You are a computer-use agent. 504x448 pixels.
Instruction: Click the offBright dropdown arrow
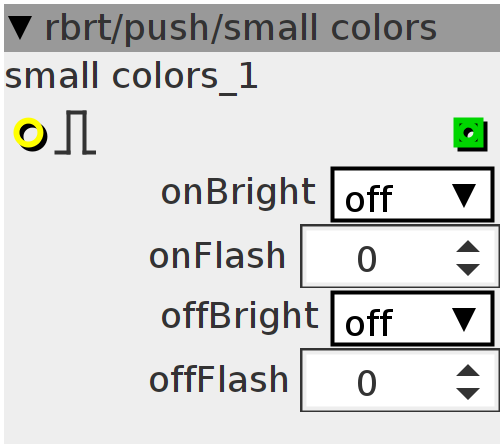pyautogui.click(x=464, y=320)
